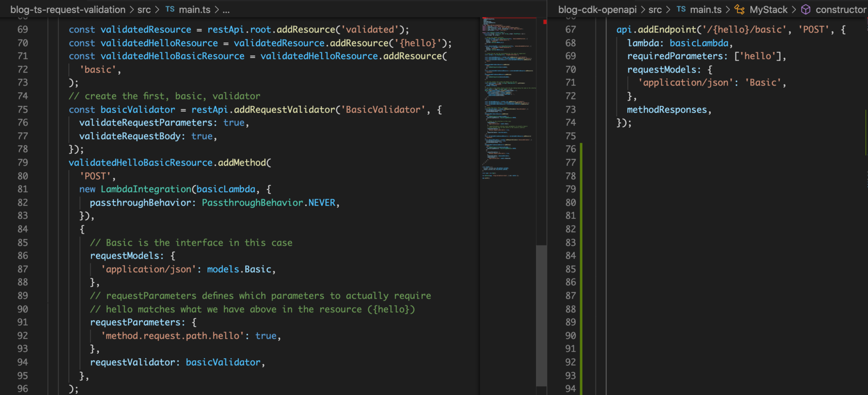Click line number 74 in right editor
The image size is (868, 395).
[571, 122]
